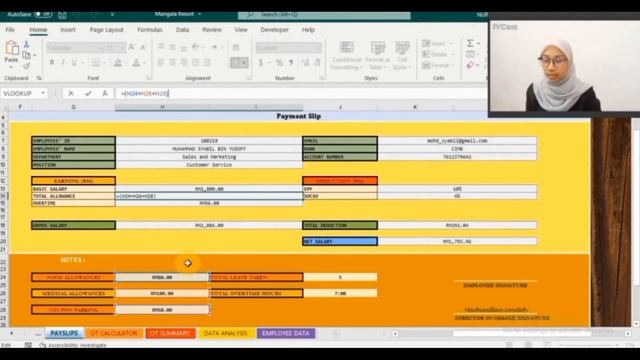Click the Cut scissors icon
640x360 pixels.
26,44
